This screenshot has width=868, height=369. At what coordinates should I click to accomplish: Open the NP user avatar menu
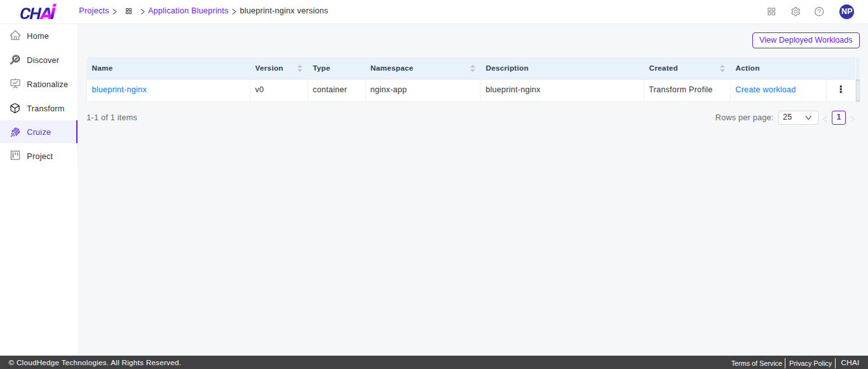click(x=846, y=11)
